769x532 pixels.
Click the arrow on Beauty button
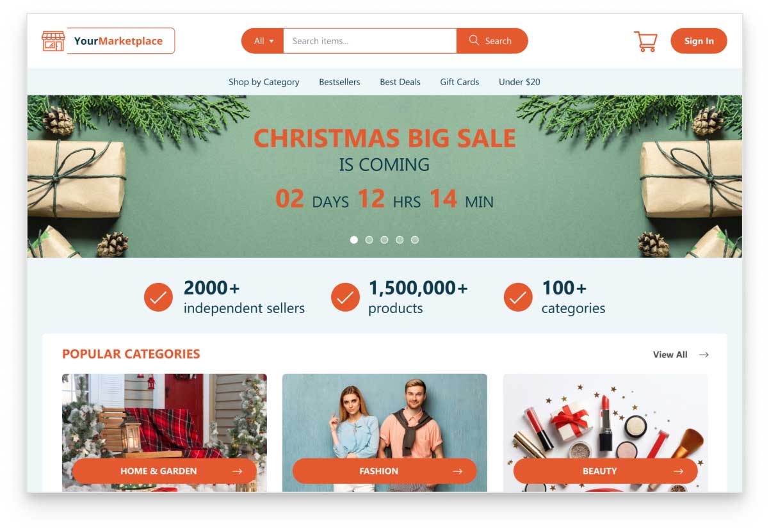678,471
